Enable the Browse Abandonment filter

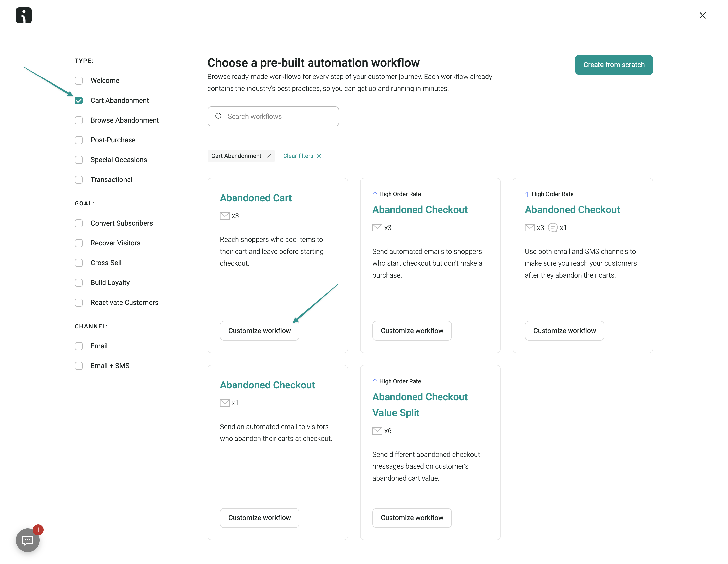[x=79, y=120]
